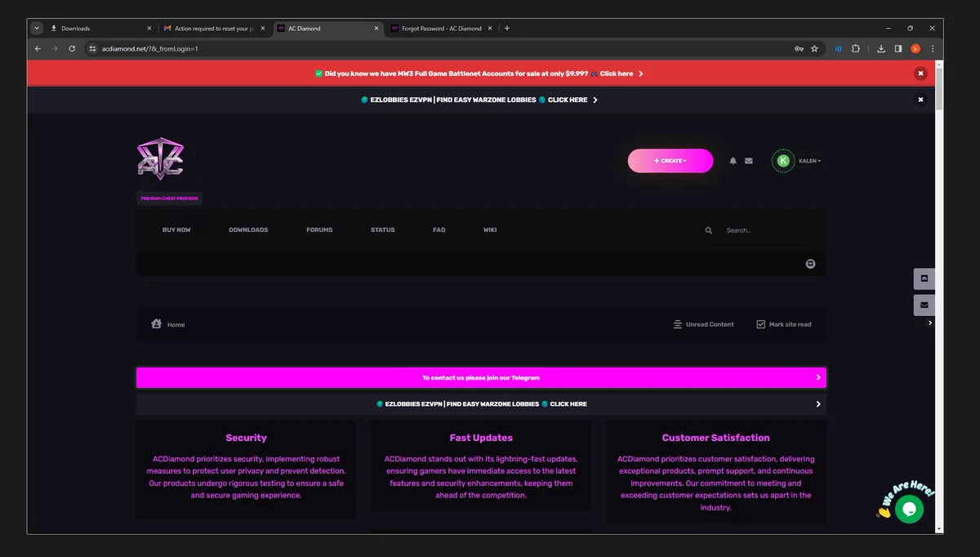Screen dimensions: 980x557
Task: Click the arrow on the Telegram banner
Action: pos(818,377)
